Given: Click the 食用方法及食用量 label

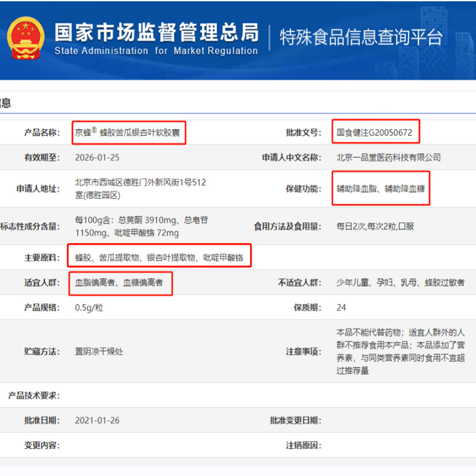Looking at the screenshot, I should pyautogui.click(x=288, y=226).
